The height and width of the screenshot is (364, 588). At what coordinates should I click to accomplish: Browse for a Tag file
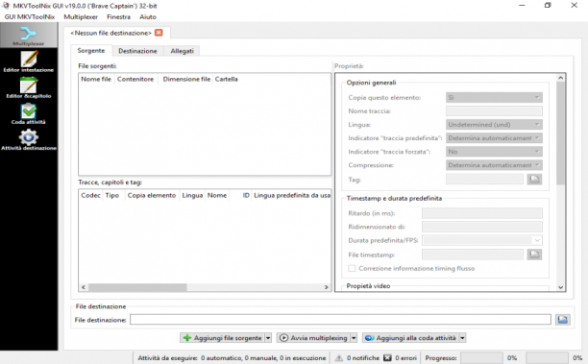point(534,180)
